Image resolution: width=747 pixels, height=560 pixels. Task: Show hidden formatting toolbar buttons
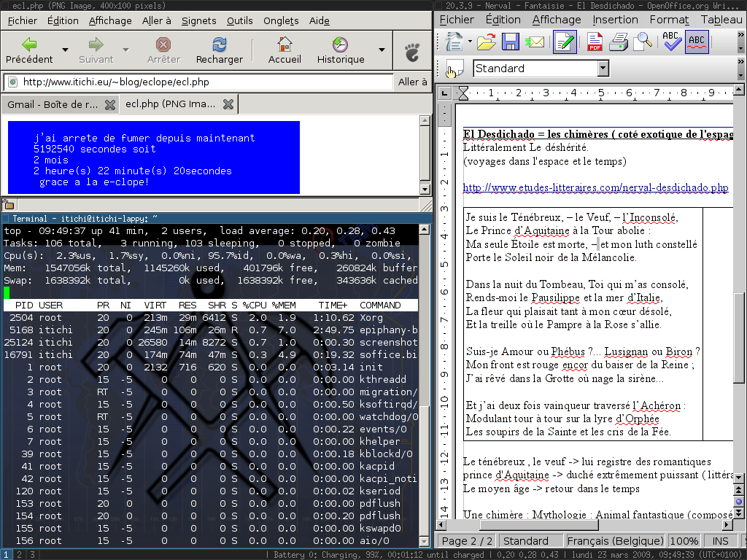point(740,62)
